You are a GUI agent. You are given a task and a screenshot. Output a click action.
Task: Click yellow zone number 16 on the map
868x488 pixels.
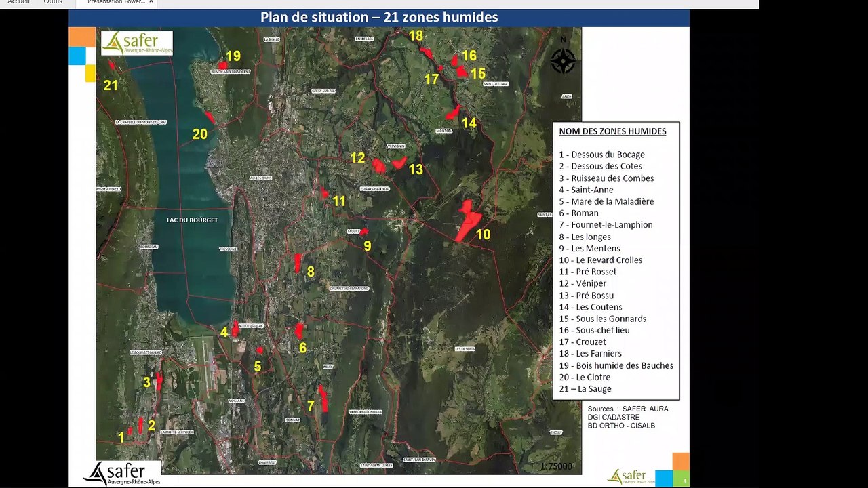tap(469, 56)
